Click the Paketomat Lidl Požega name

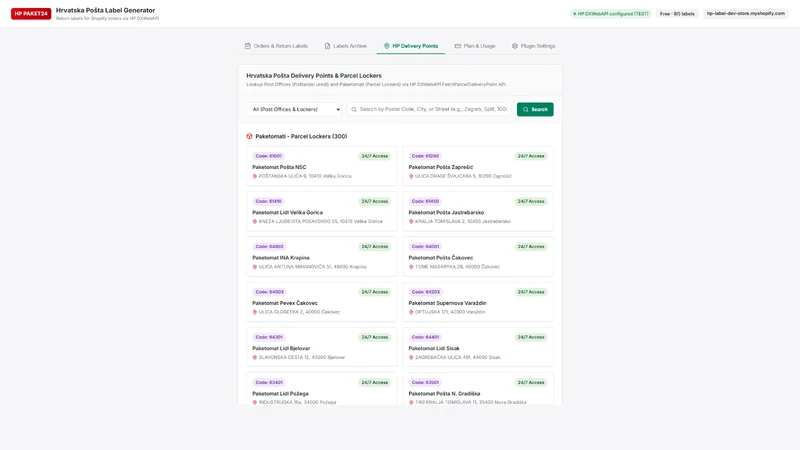(280, 394)
